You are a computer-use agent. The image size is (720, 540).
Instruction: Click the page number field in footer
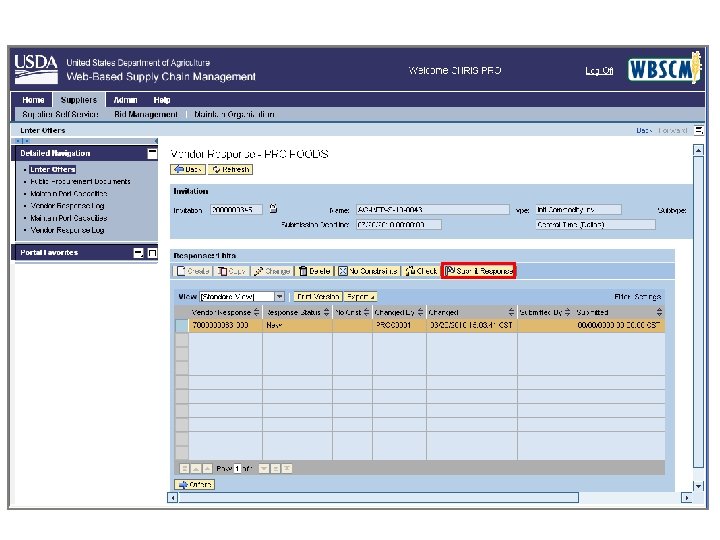point(237,468)
